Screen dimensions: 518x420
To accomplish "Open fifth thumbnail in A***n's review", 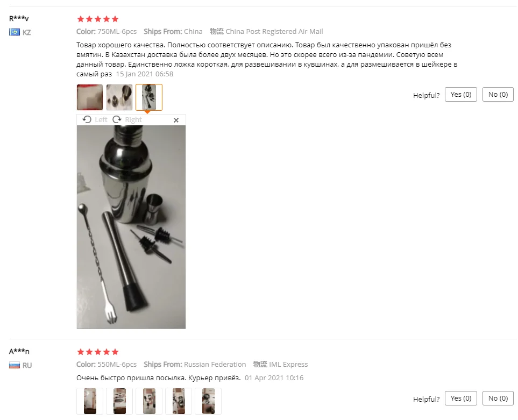I will (x=208, y=401).
